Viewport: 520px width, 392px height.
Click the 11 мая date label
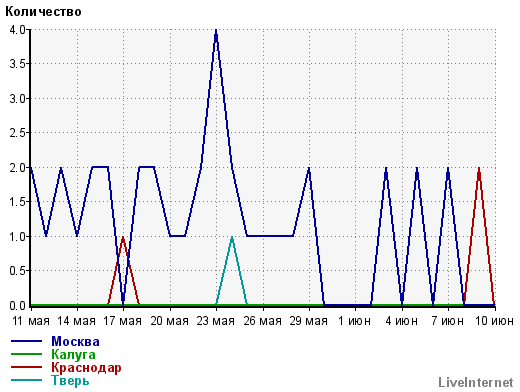pos(31,321)
